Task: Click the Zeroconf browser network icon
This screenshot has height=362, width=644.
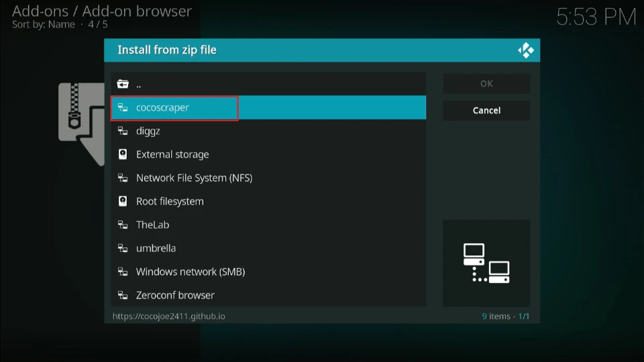Action: tap(123, 295)
